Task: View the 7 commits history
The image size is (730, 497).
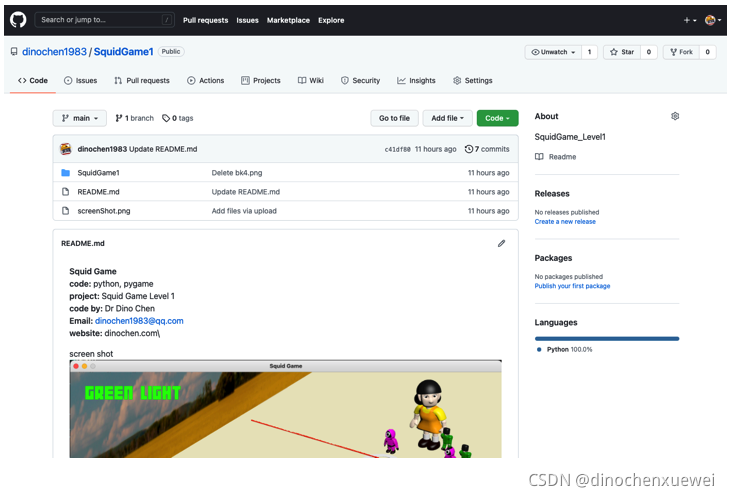Action: 487,149
